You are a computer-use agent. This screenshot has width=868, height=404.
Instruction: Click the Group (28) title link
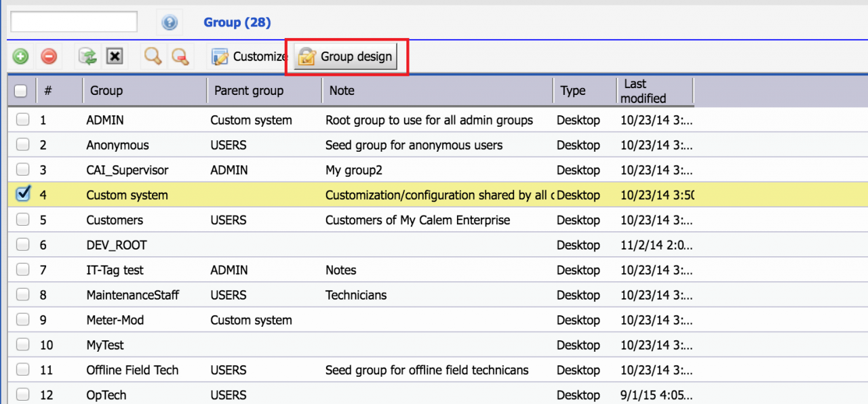point(237,22)
